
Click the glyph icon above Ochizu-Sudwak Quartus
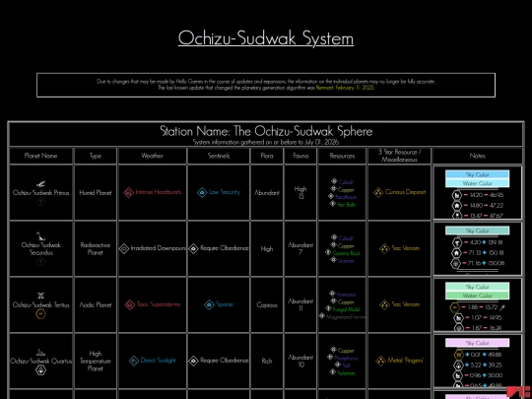click(40, 352)
